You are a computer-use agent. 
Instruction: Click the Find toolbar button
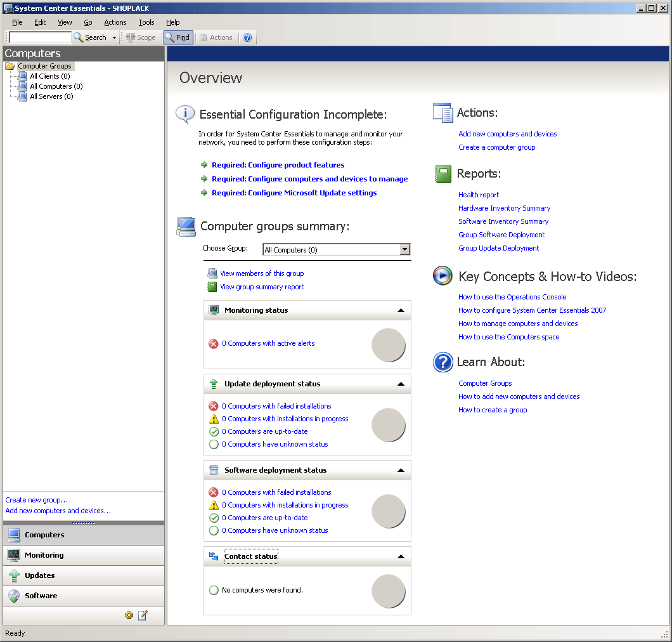(x=178, y=37)
